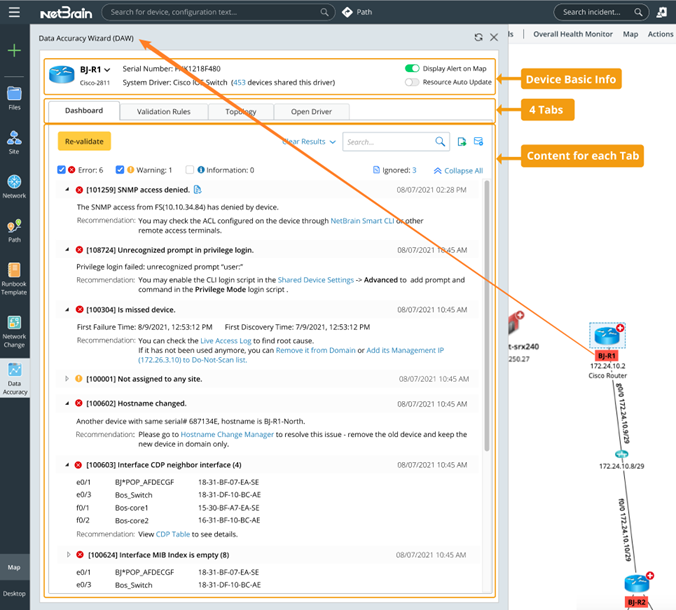Open Overall Health Monitor menu
676x610 pixels.
[x=573, y=34]
